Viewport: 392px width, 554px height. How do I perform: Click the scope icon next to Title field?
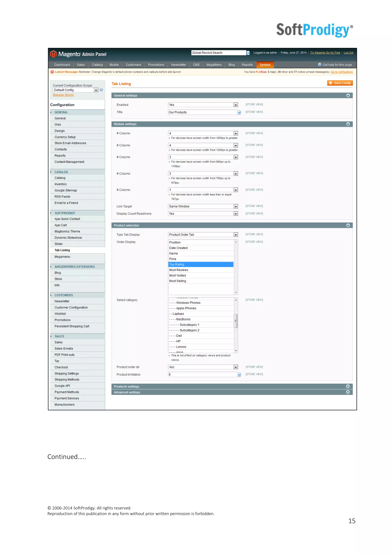(239, 112)
